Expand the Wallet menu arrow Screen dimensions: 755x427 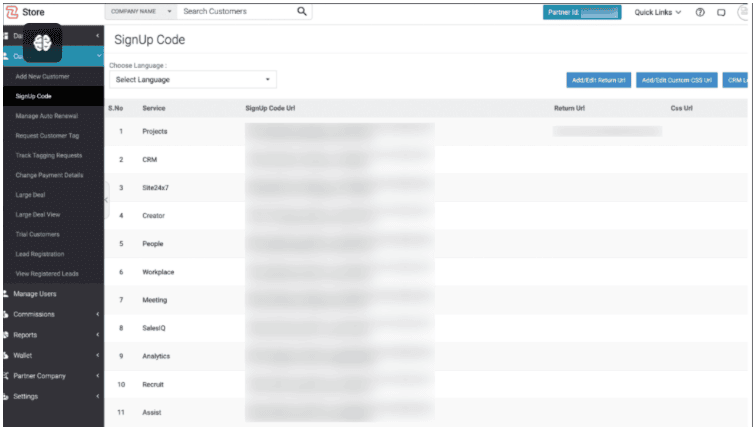click(x=97, y=355)
